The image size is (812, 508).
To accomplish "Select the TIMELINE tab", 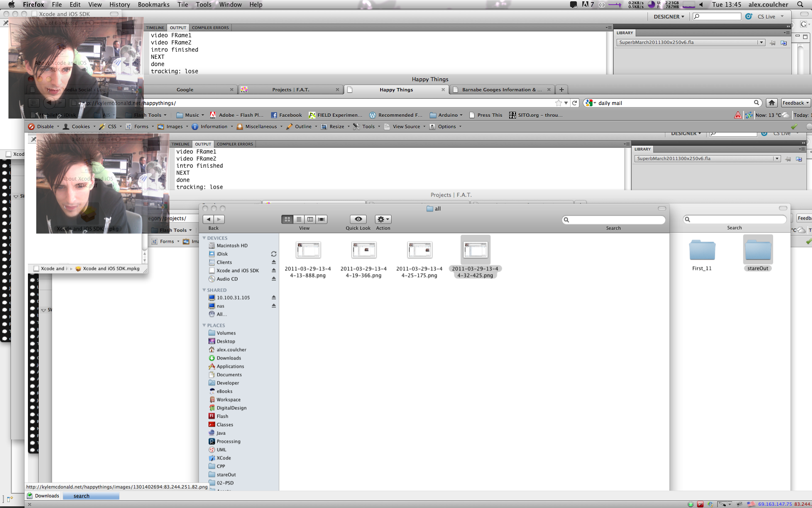I will (155, 28).
